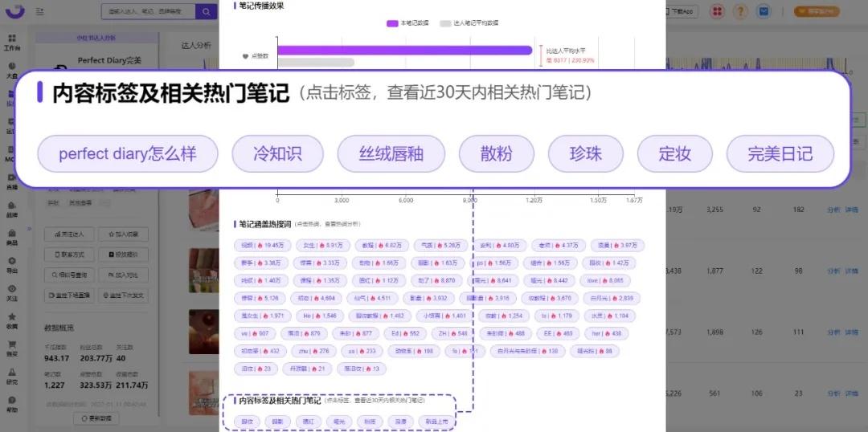Click 详情 link in the 1,898 row

tap(851, 332)
